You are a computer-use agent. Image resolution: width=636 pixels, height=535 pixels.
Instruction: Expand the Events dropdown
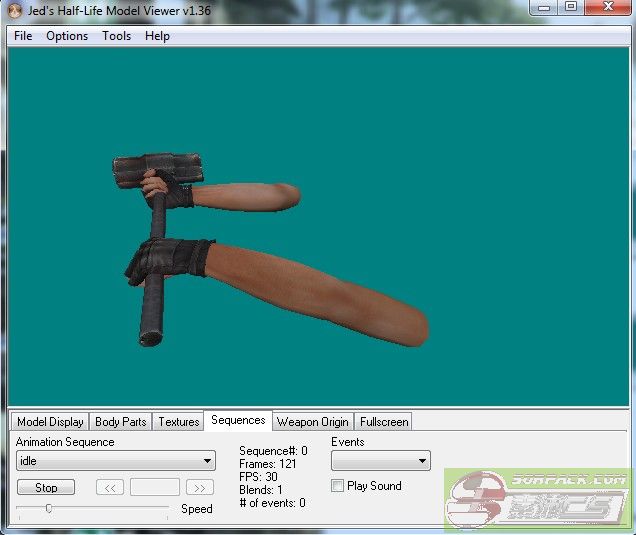coord(380,461)
